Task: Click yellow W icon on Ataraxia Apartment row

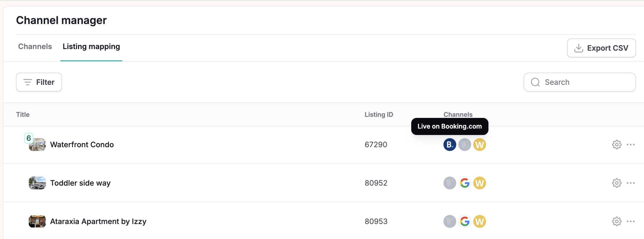Action: click(x=479, y=221)
